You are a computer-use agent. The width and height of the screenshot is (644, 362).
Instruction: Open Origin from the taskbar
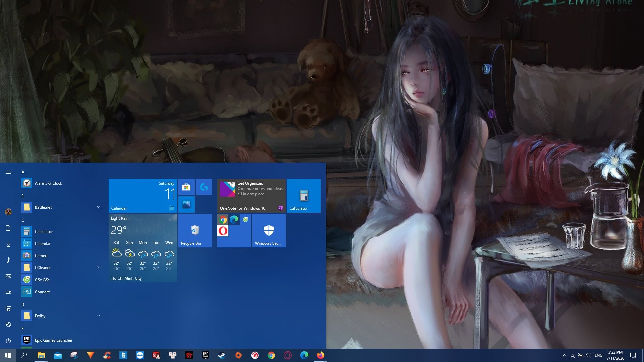(x=238, y=355)
